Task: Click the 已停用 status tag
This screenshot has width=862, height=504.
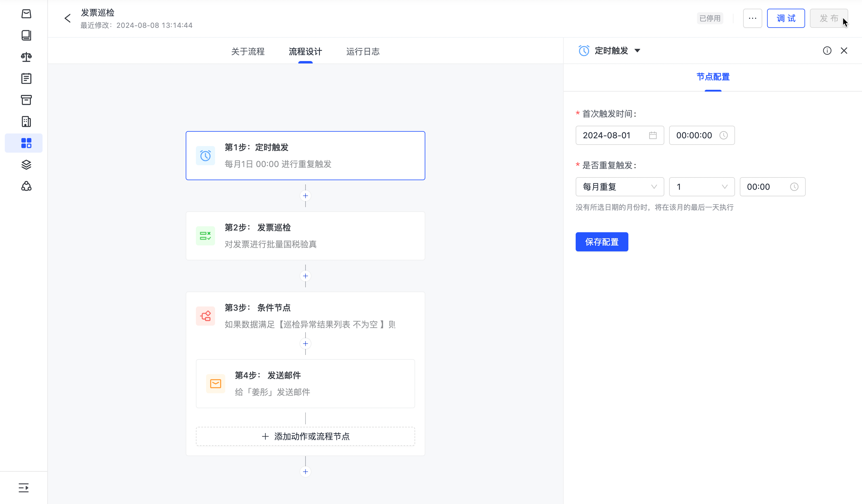Action: click(710, 18)
